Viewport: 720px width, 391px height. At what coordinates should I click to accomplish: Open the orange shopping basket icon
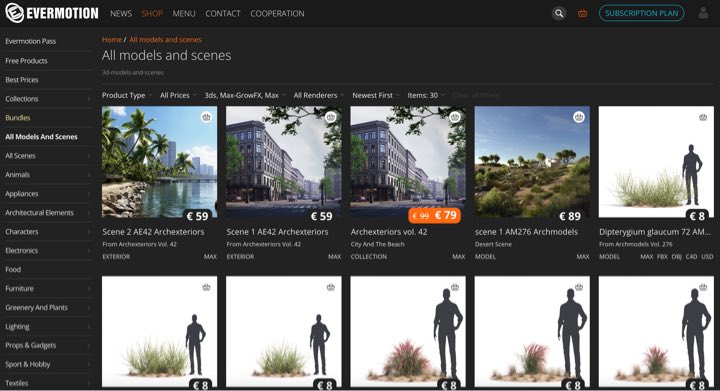pos(582,13)
